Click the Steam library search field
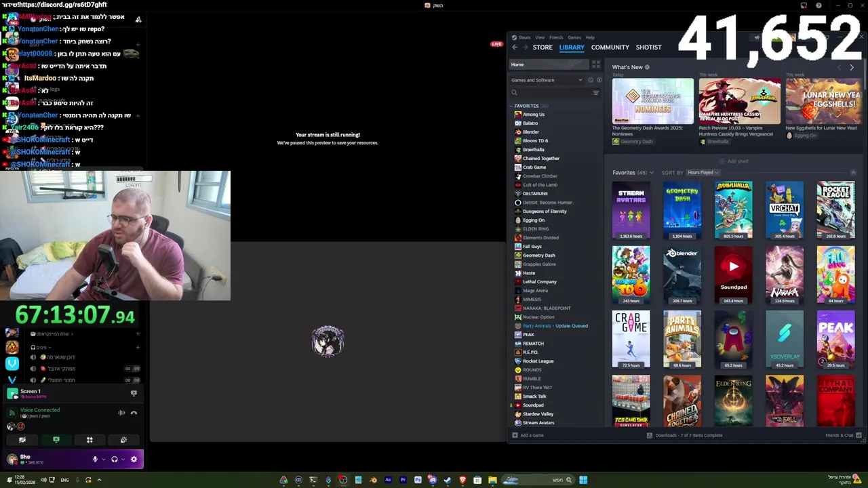Screen dimensions: 868x488 coord(551,93)
